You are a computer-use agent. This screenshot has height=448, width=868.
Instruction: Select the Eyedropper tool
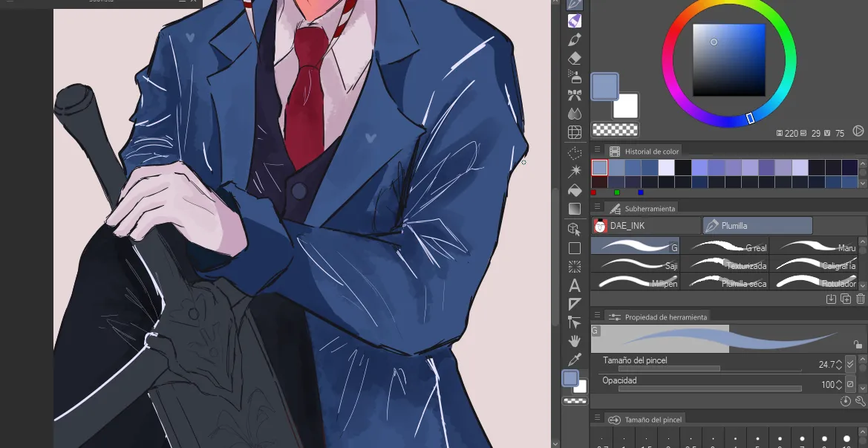tap(575, 360)
